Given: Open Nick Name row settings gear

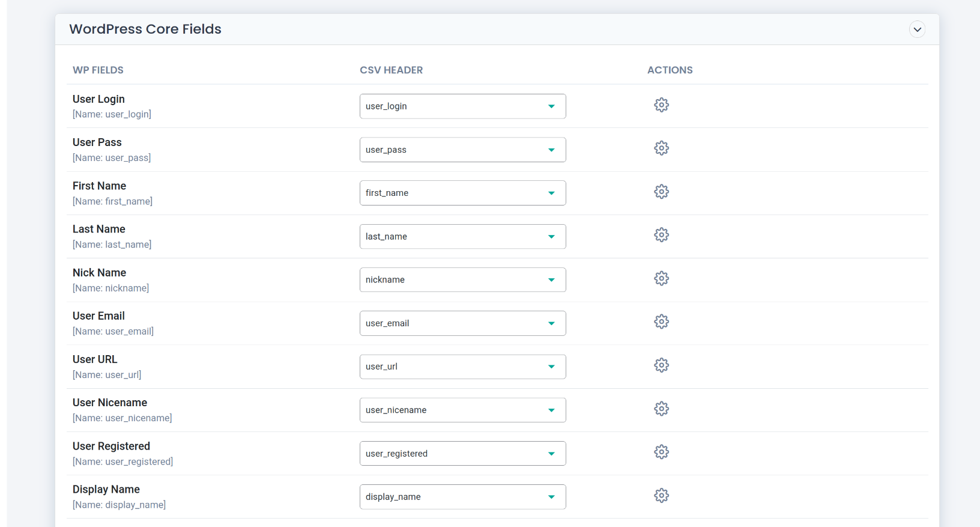Looking at the screenshot, I should coord(661,278).
